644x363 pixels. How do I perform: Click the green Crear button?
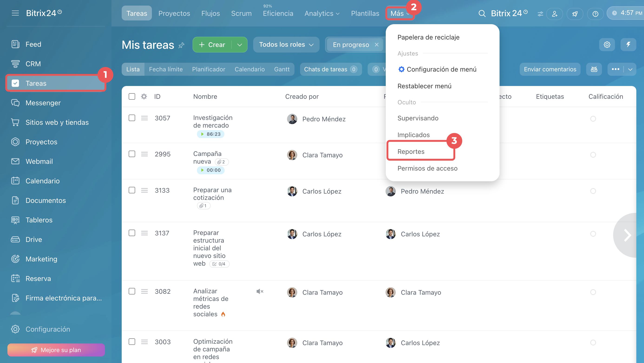click(x=212, y=45)
